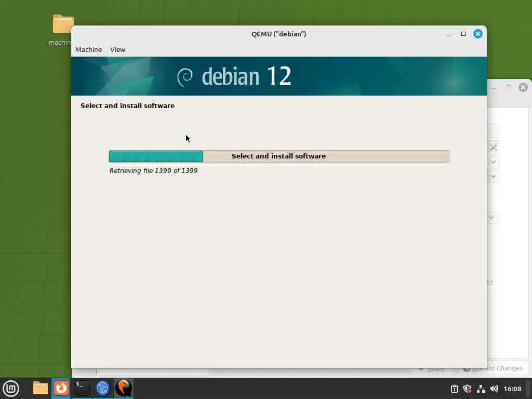Click the installation progress bar
532x399 pixels.
pyautogui.click(x=279, y=156)
